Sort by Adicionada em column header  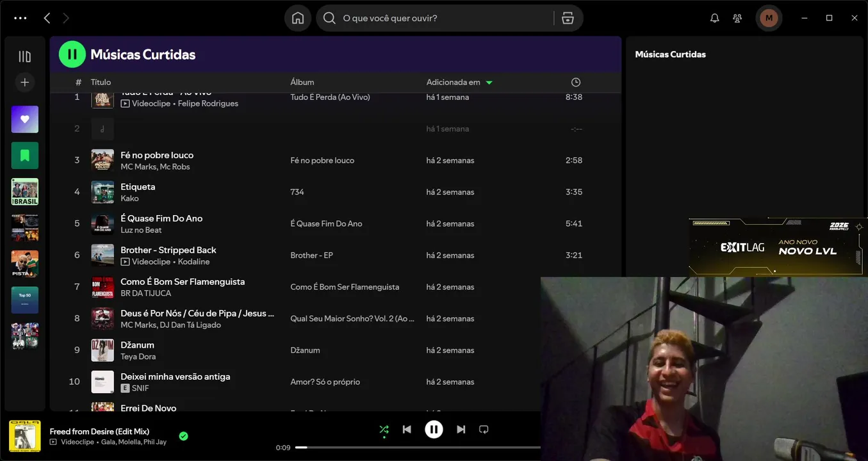454,82
